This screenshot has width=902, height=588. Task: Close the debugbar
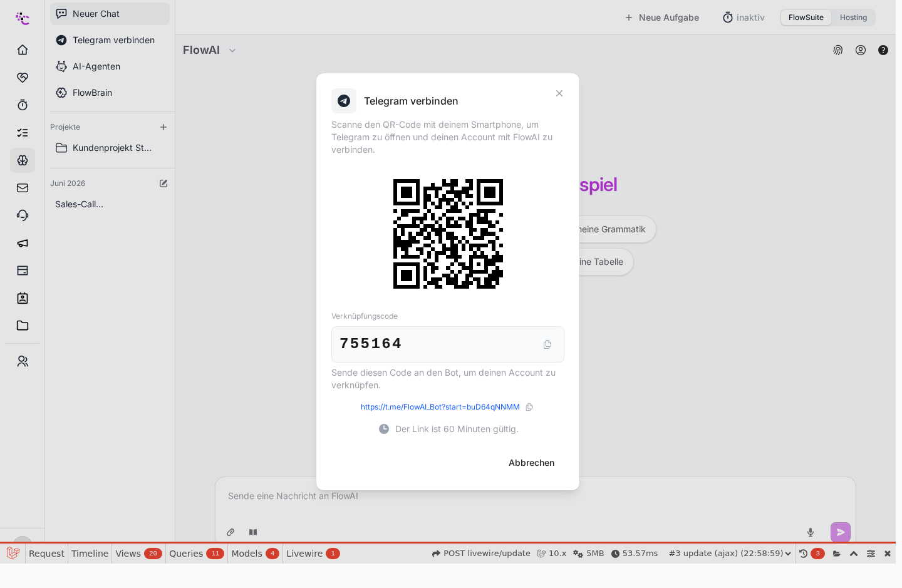click(x=887, y=554)
